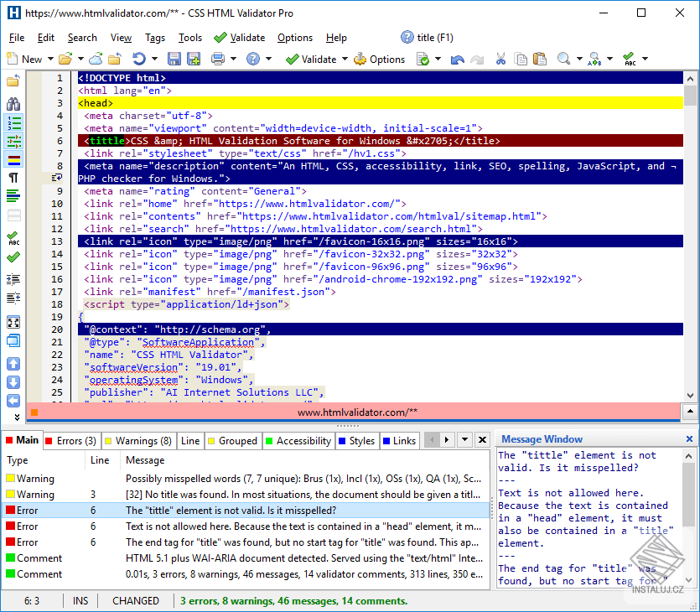The image size is (700, 612).
Task: Toggle paragraph marks visibility
Action: (13, 178)
